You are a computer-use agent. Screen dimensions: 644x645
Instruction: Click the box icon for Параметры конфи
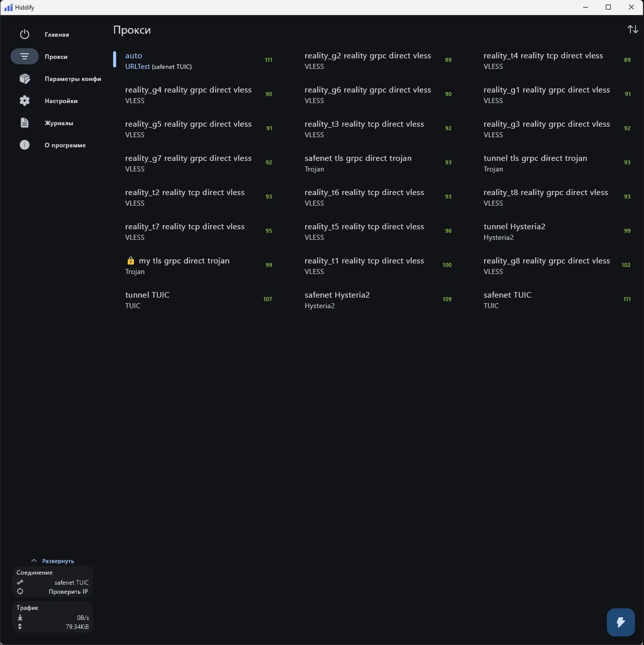coord(25,79)
